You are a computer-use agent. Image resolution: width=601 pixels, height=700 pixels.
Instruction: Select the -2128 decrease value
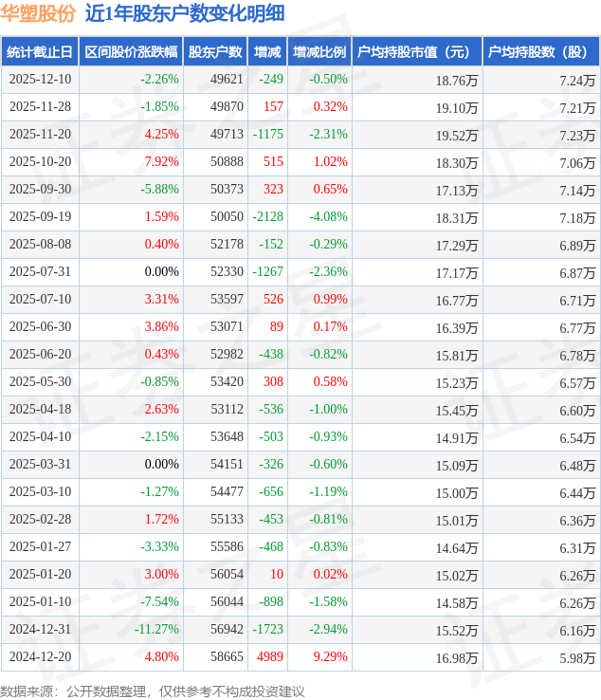pyautogui.click(x=267, y=217)
